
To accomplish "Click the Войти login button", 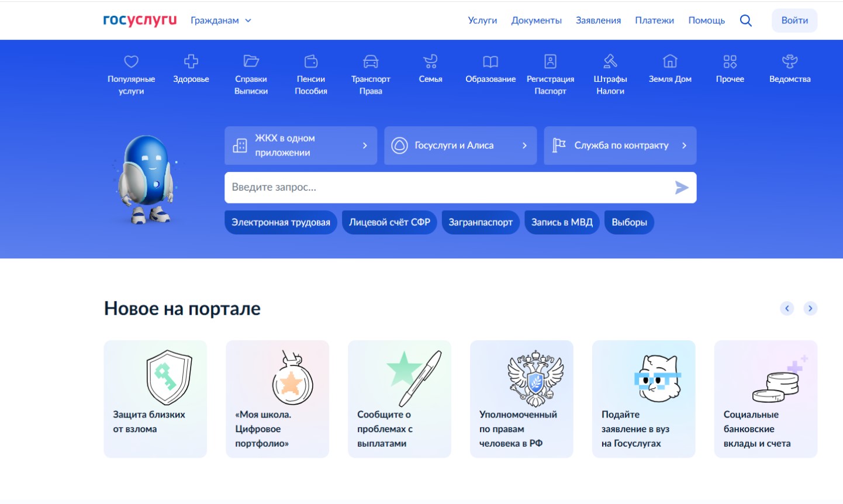I will (x=794, y=20).
